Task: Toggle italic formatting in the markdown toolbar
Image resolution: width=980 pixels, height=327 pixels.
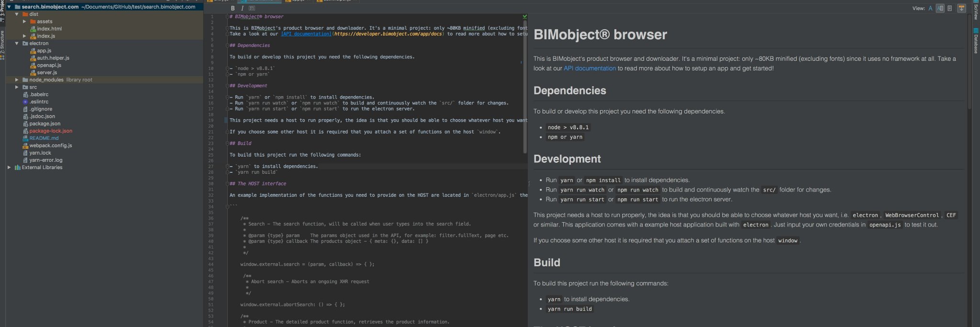Action: [242, 8]
